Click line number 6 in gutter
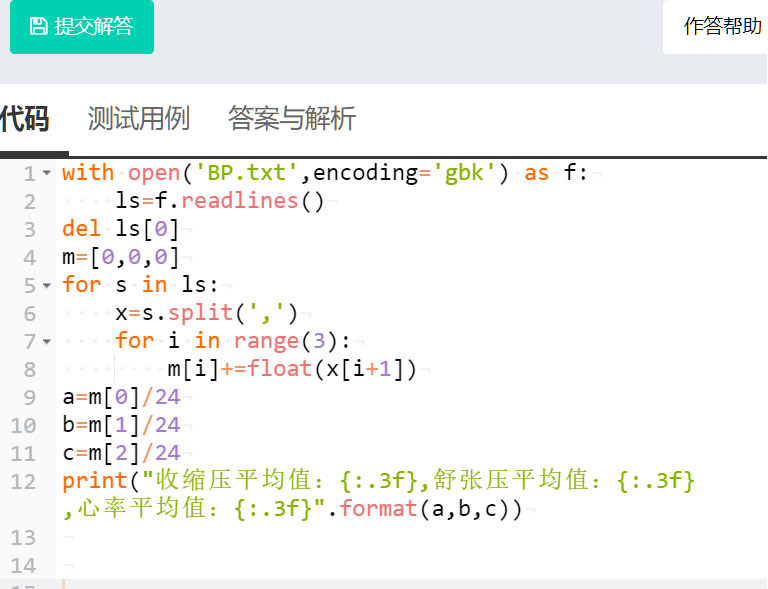 (30, 314)
